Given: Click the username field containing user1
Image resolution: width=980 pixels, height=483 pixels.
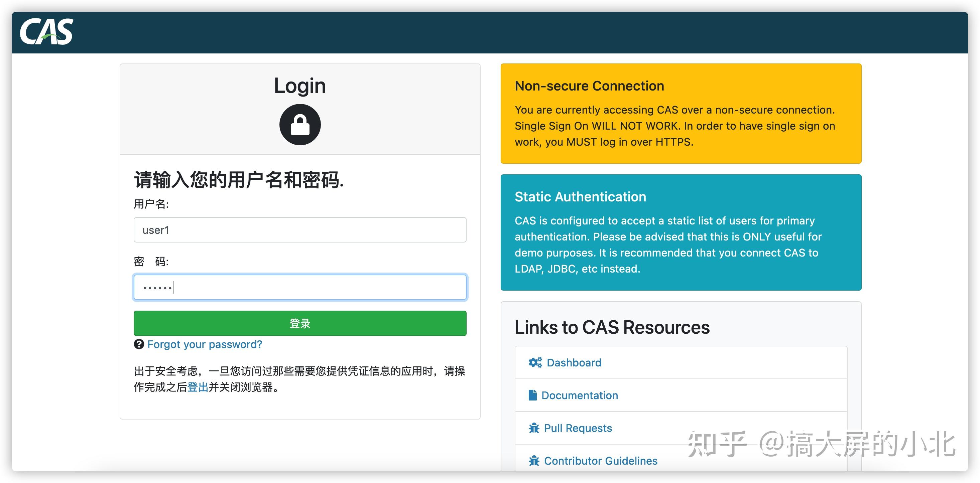Looking at the screenshot, I should click(300, 230).
